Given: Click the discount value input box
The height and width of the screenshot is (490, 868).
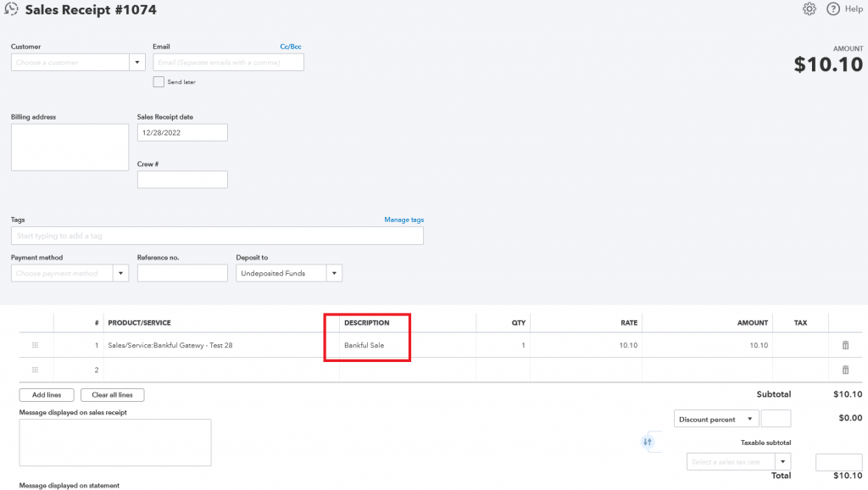Looking at the screenshot, I should click(x=776, y=419).
